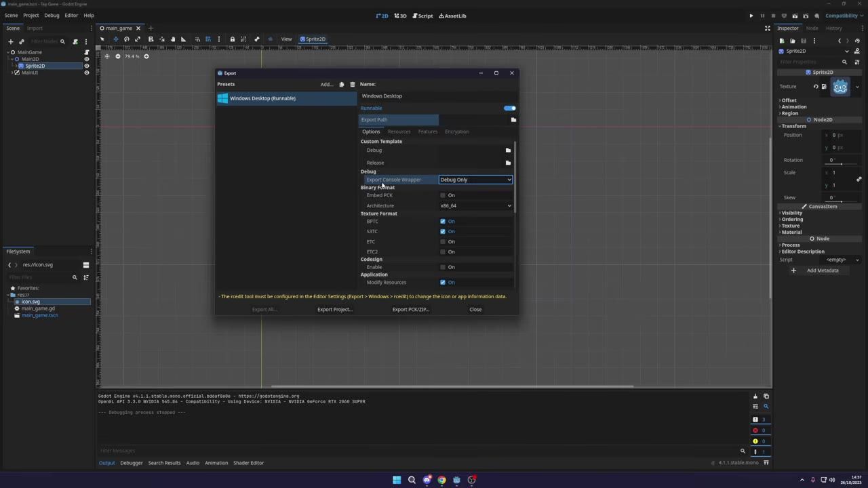Toggle the Runnable switch off
Screen dimensions: 868x488
(510, 108)
